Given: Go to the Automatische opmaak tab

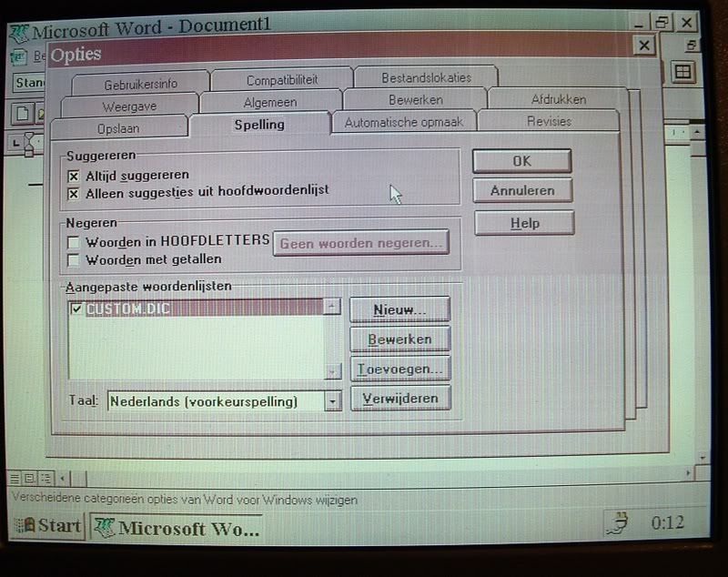Looking at the screenshot, I should 404,122.
